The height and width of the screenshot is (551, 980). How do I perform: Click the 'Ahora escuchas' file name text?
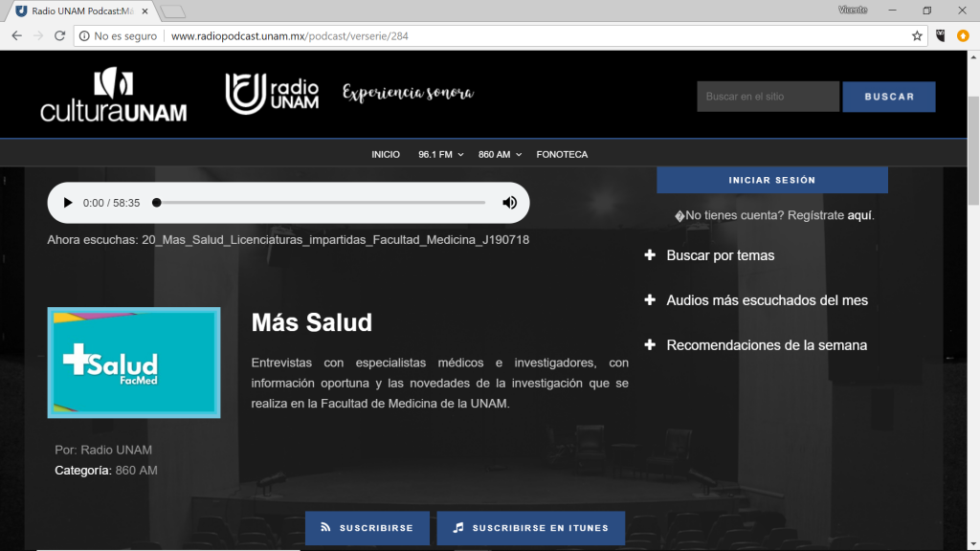tap(336, 240)
